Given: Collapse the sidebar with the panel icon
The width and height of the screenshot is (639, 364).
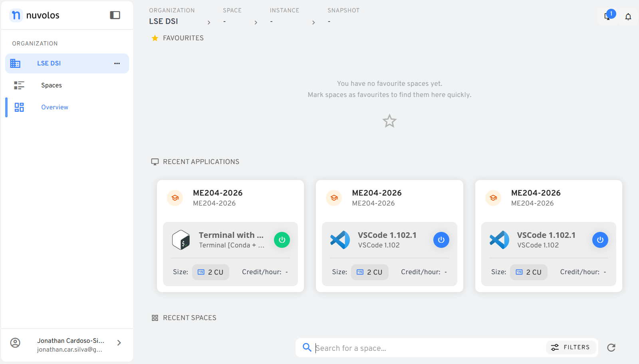Looking at the screenshot, I should tap(115, 15).
